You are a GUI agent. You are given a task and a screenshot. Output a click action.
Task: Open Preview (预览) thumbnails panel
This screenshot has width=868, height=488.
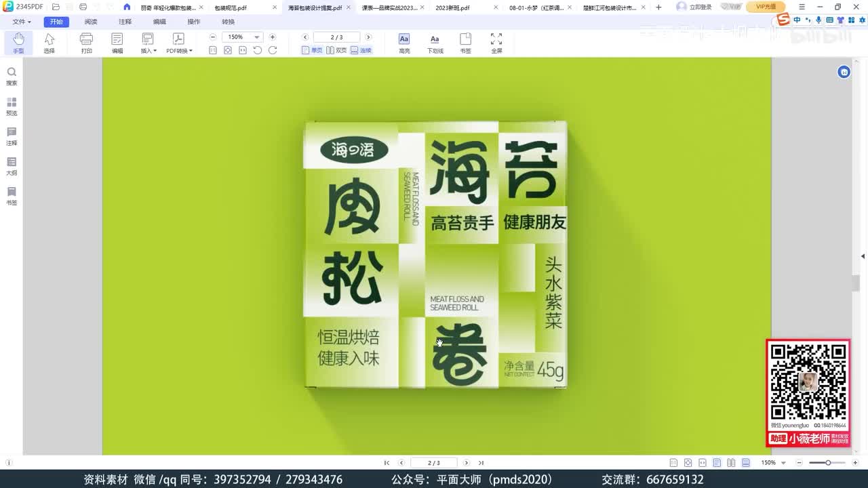tap(12, 106)
